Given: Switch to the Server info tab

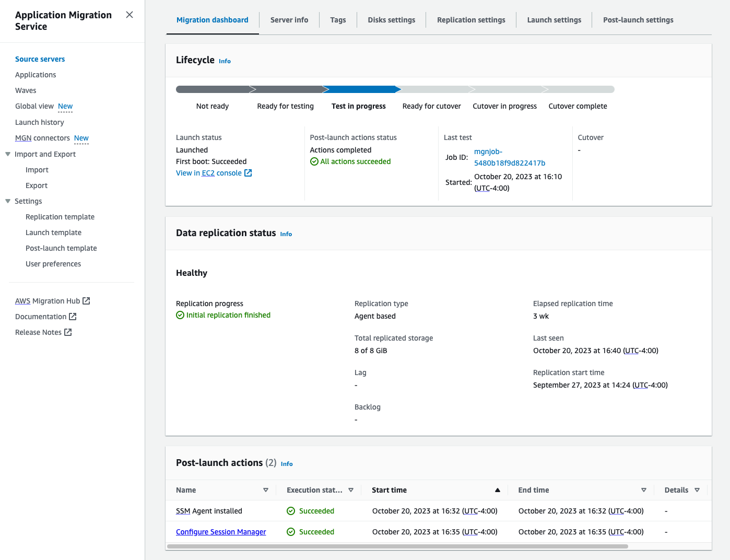Looking at the screenshot, I should coord(289,20).
